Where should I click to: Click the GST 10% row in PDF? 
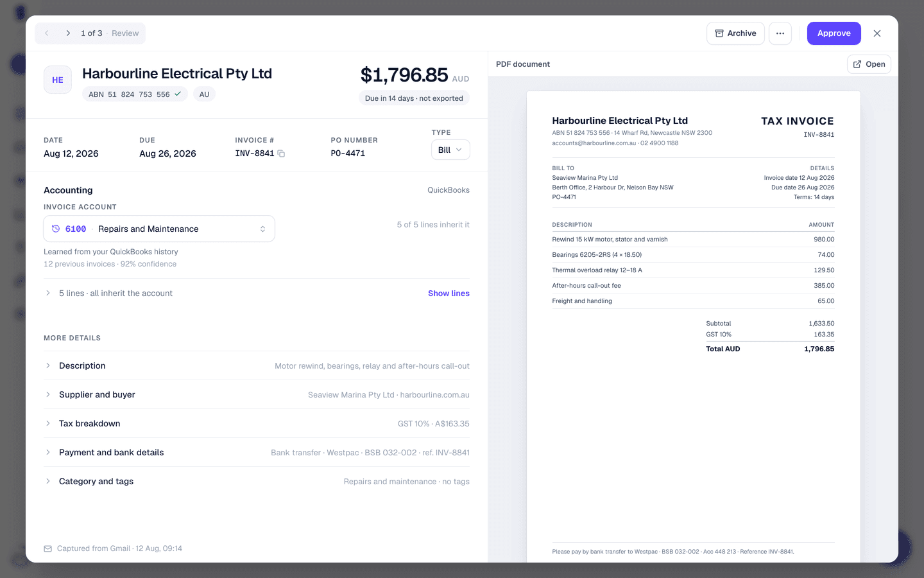click(x=770, y=335)
